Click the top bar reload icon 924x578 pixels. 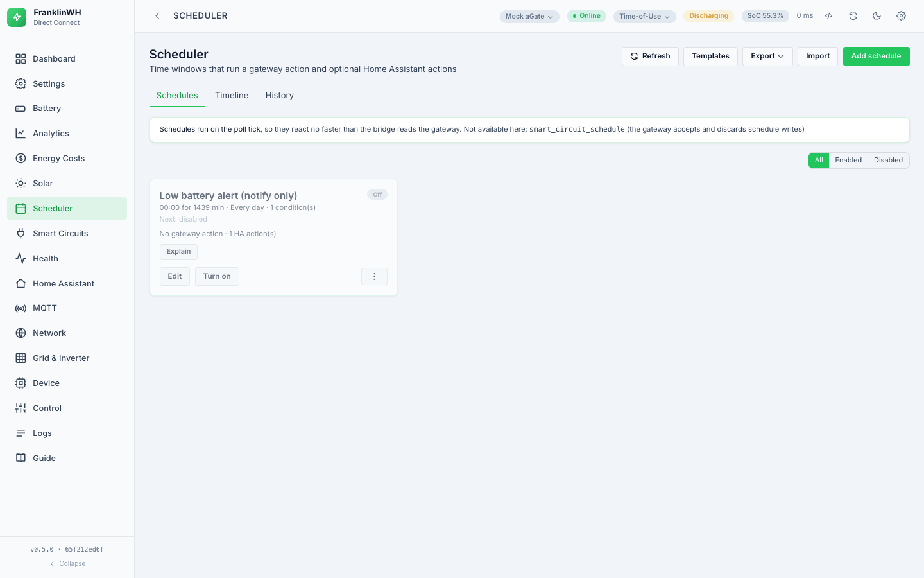tap(853, 16)
